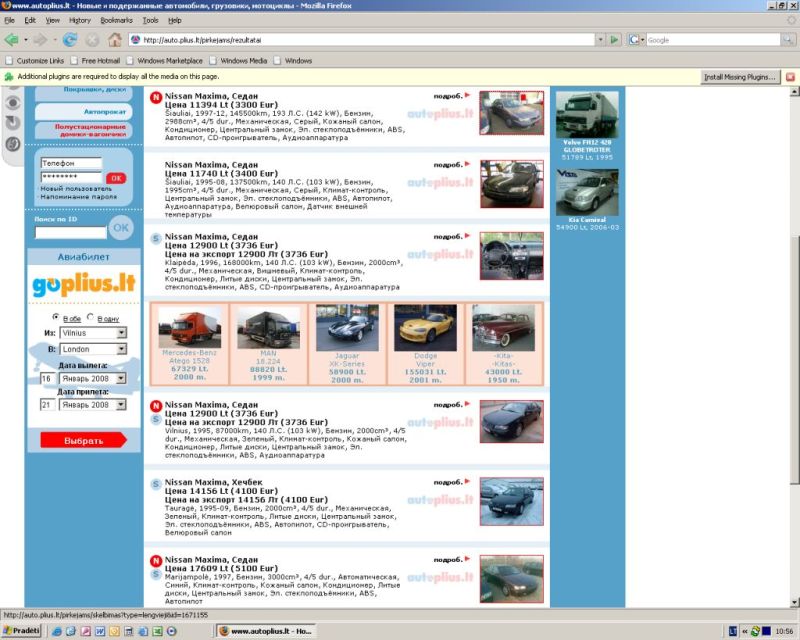Screen dimensions: 800x640
Task: Click Internet Explorer icon in taskbar quick launch
Action: pos(57,631)
